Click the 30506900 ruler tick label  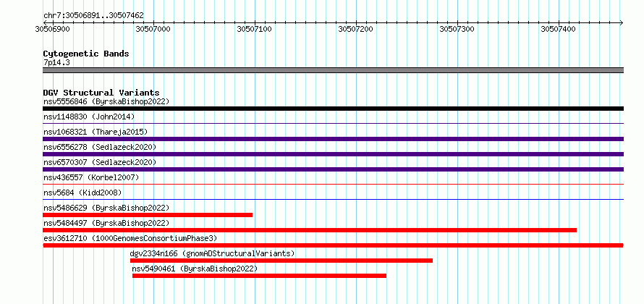(53, 29)
